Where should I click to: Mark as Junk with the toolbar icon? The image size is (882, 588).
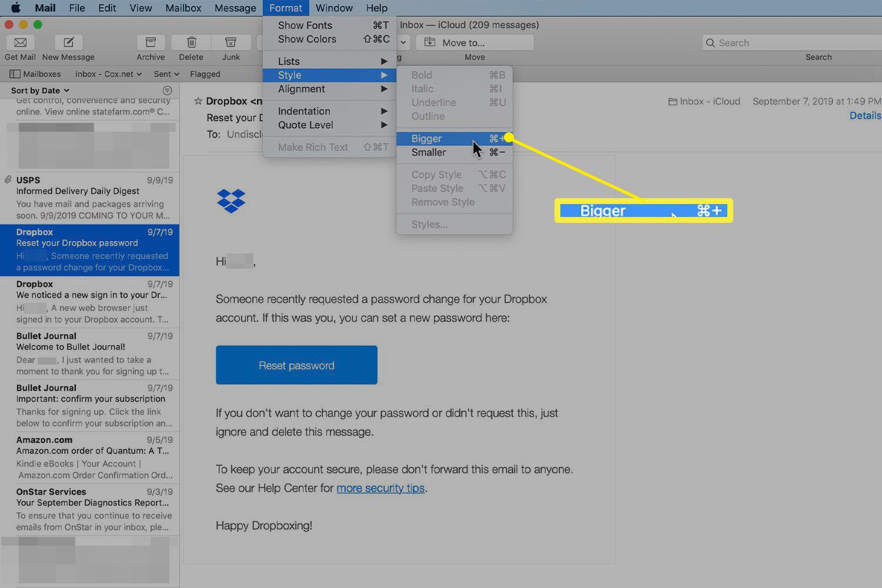click(230, 42)
